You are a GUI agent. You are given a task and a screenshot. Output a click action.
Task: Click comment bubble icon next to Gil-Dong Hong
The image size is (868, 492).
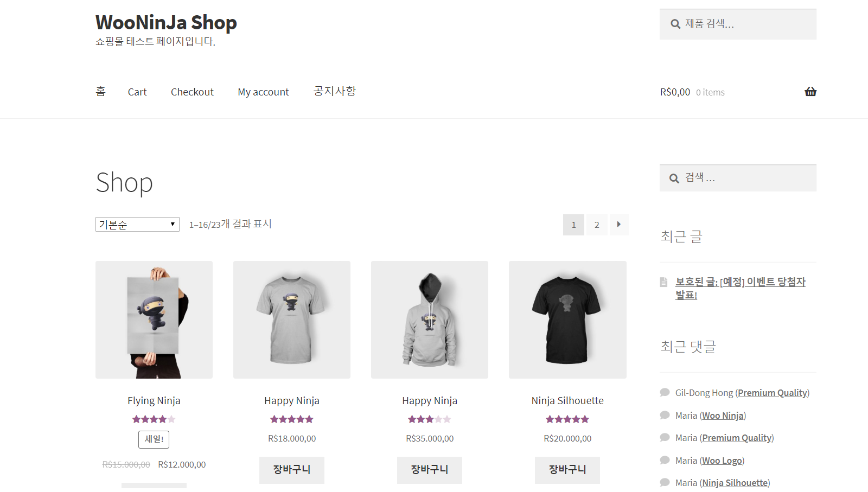[x=665, y=392]
